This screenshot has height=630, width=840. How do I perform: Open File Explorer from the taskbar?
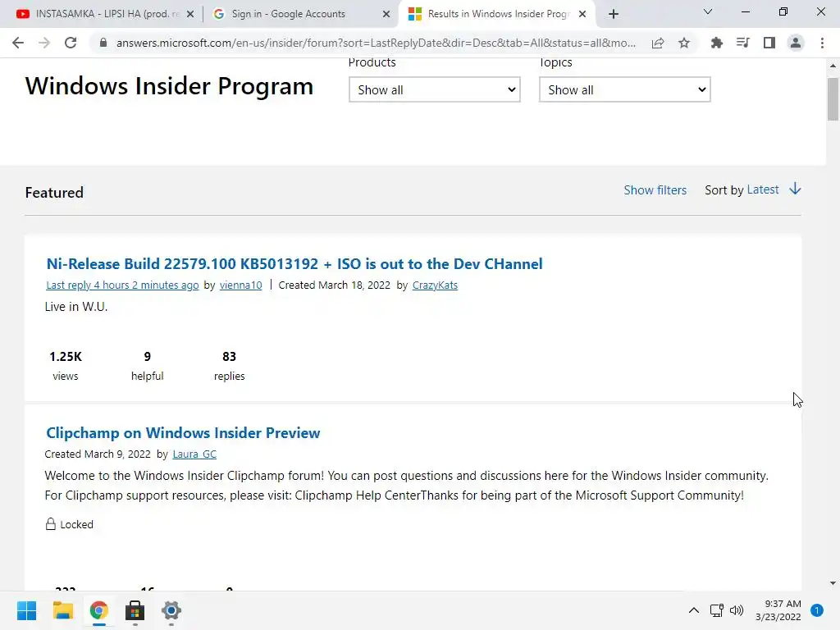62,610
